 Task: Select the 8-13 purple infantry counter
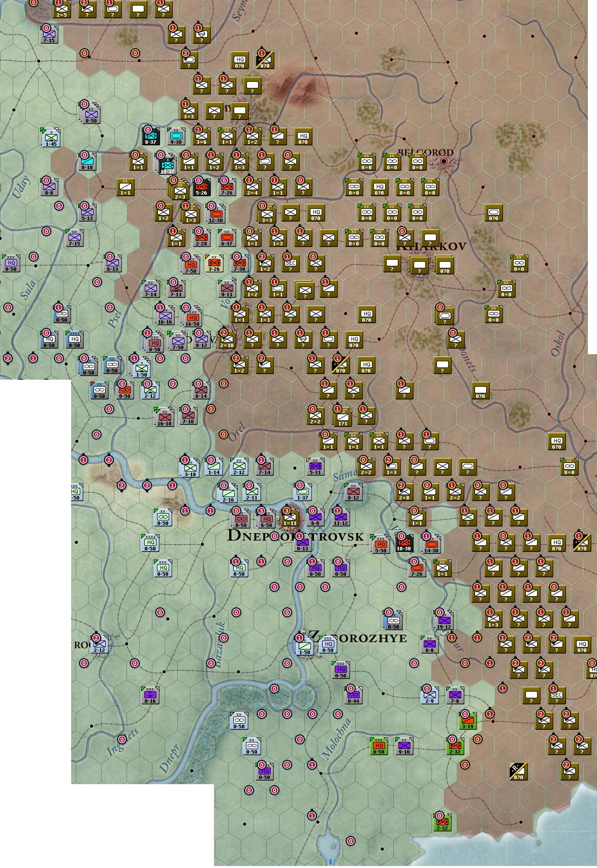(303, 543)
